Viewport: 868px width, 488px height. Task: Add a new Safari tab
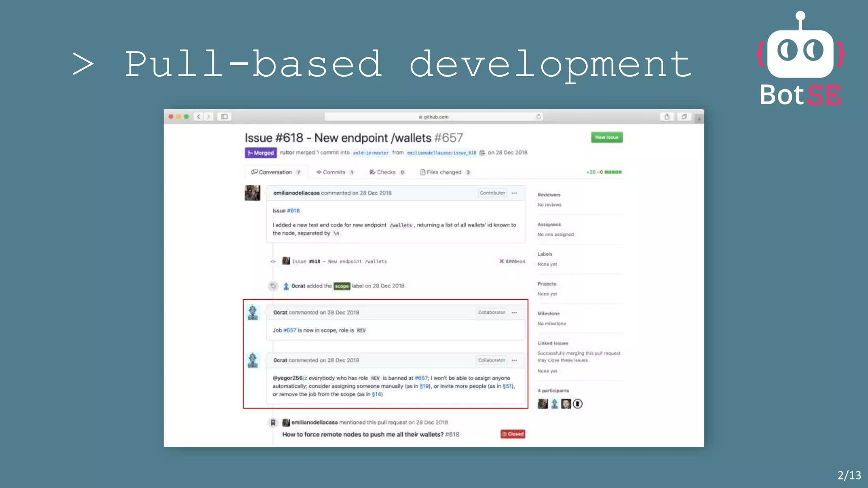point(699,119)
